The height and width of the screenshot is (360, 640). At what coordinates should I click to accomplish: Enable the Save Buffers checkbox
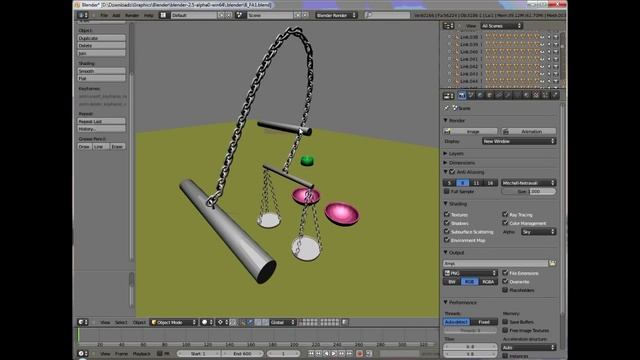505,322
